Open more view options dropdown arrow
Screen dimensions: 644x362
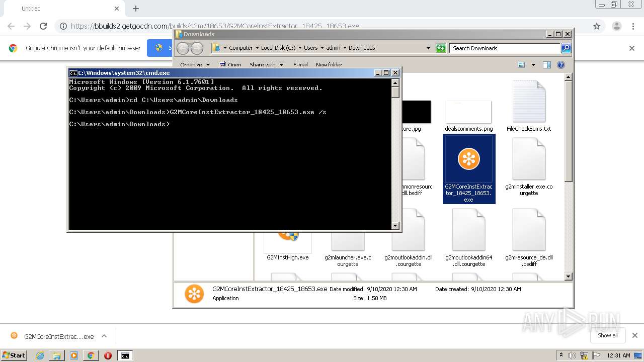pyautogui.click(x=533, y=65)
